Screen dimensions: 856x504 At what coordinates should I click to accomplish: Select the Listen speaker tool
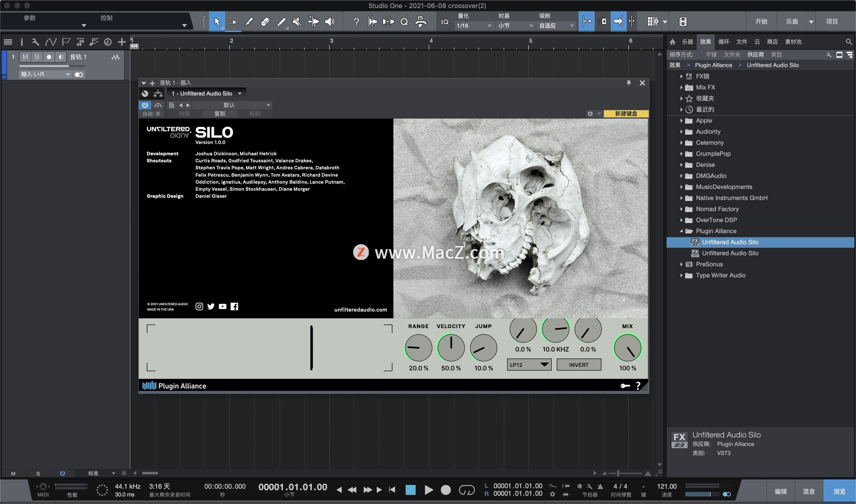coord(330,21)
